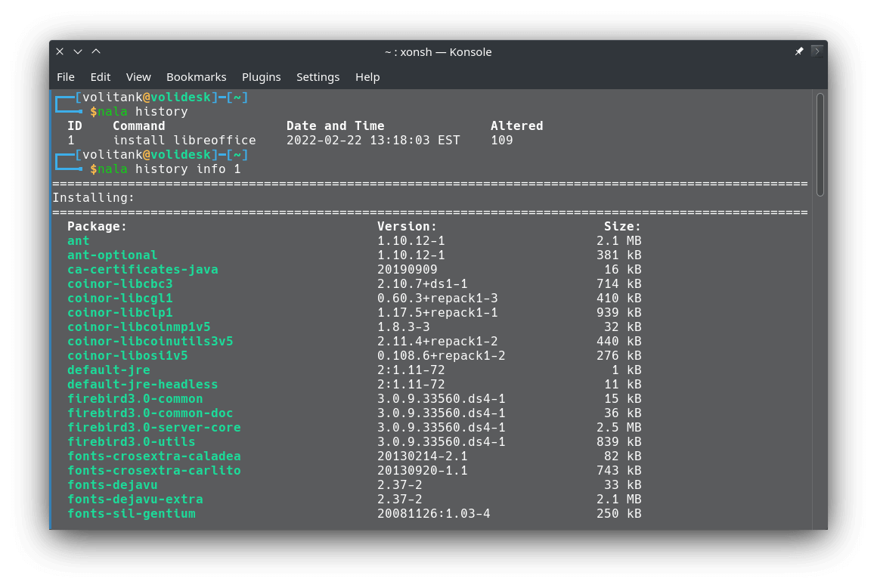Click the 'Date and Time' column header
Screen dimensions: 877x588
336,125
